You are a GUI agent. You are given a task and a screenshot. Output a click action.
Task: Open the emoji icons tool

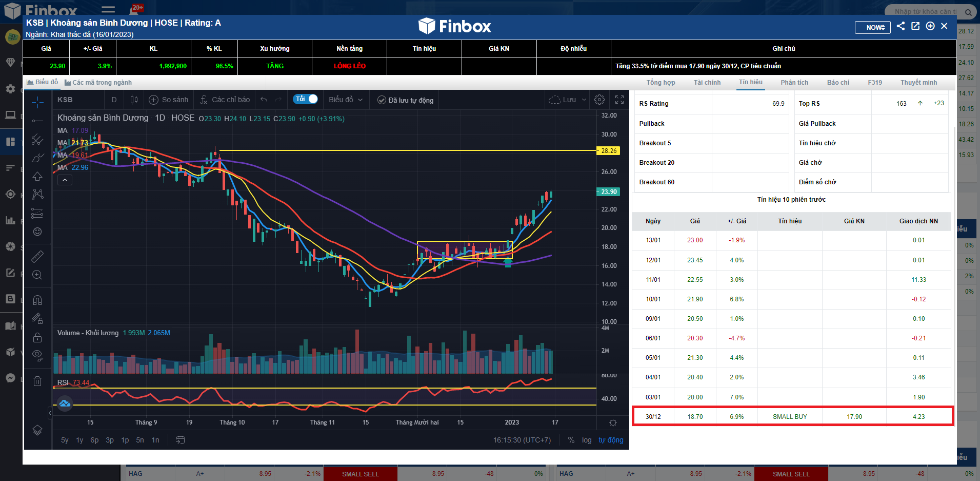point(37,232)
